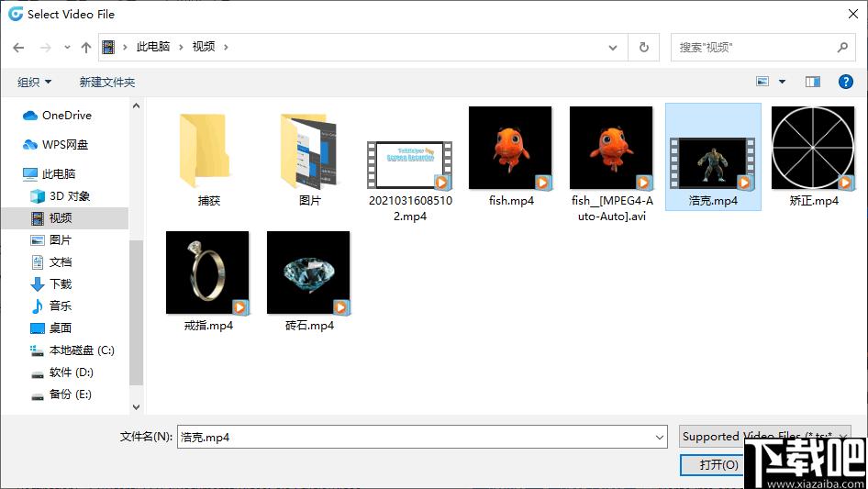
Task: Open 音乐 in the sidebar
Action: (x=51, y=306)
